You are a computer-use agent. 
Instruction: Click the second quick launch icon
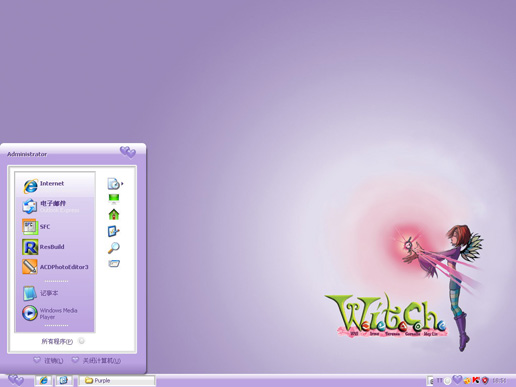(64, 380)
